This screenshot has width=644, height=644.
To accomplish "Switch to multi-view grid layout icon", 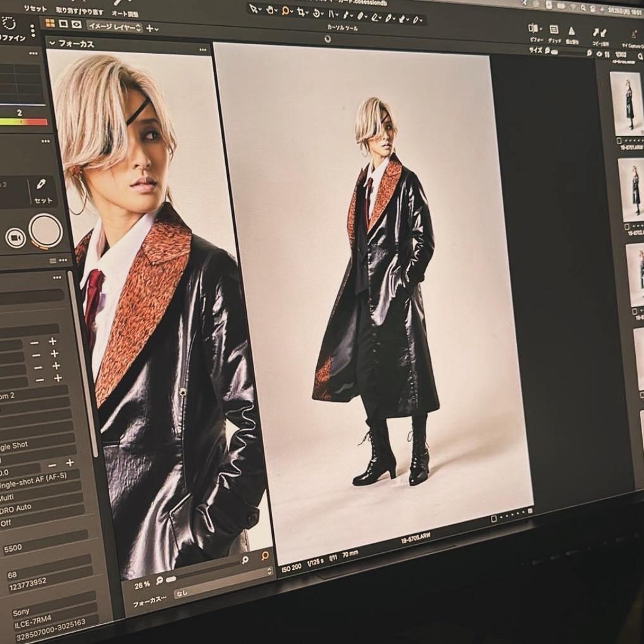I will coord(49,23).
